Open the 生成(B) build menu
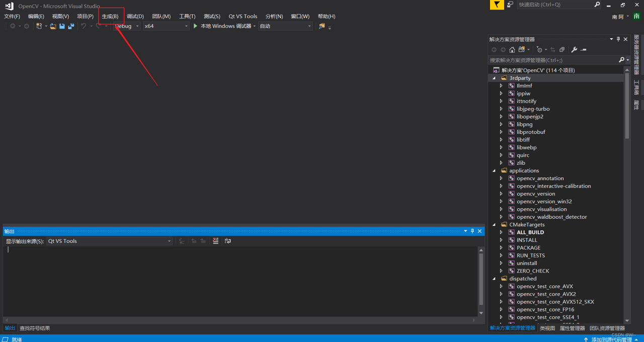The image size is (644, 342). (110, 17)
